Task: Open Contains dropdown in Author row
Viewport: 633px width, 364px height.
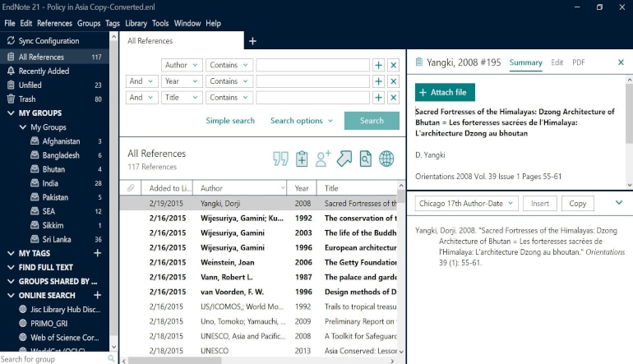Action: coord(229,65)
